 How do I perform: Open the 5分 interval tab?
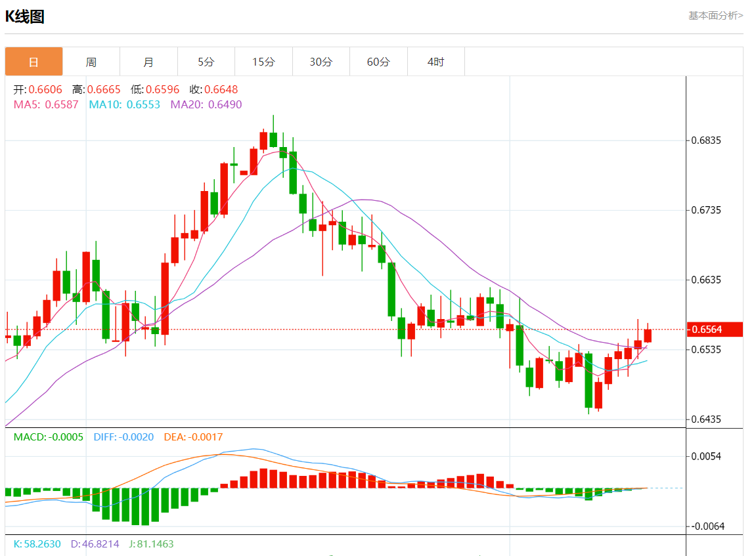click(206, 62)
